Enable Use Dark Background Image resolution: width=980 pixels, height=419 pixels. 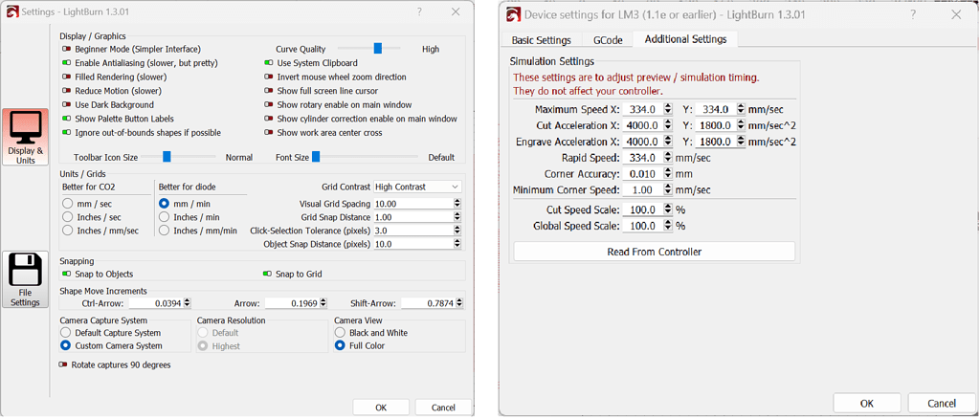(x=67, y=105)
